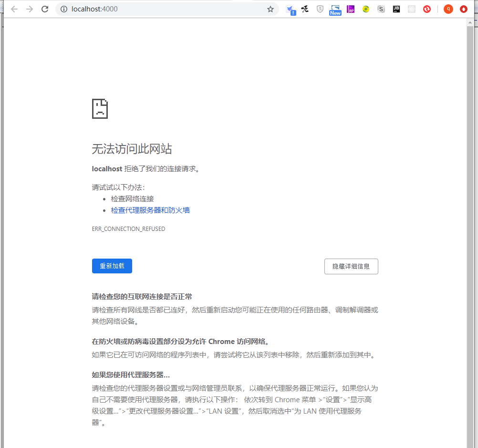This screenshot has width=478, height=448.
Task: Click the red circular arrows extension icon
Action: 427,9
